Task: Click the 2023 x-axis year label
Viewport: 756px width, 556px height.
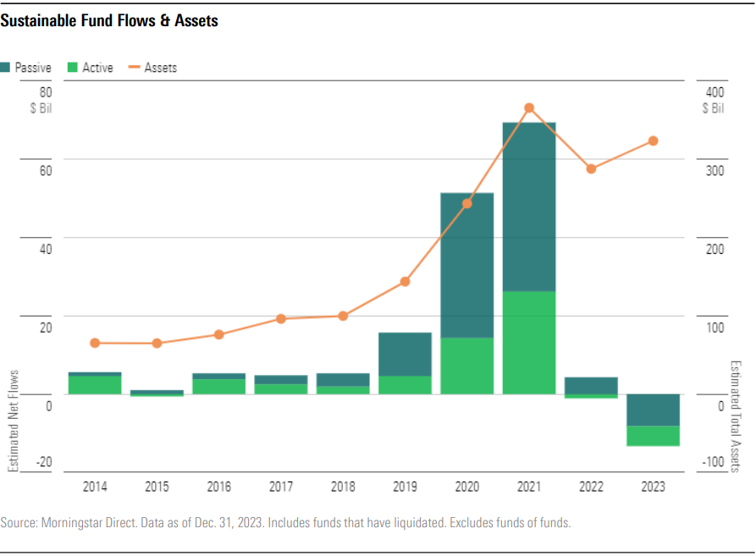Action: 653,487
